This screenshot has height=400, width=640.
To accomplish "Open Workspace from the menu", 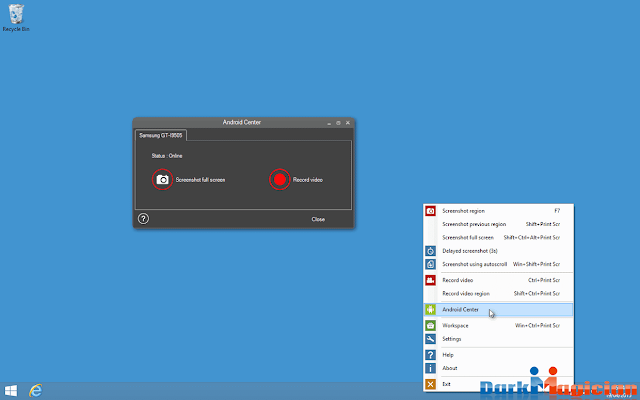I will coord(498,325).
